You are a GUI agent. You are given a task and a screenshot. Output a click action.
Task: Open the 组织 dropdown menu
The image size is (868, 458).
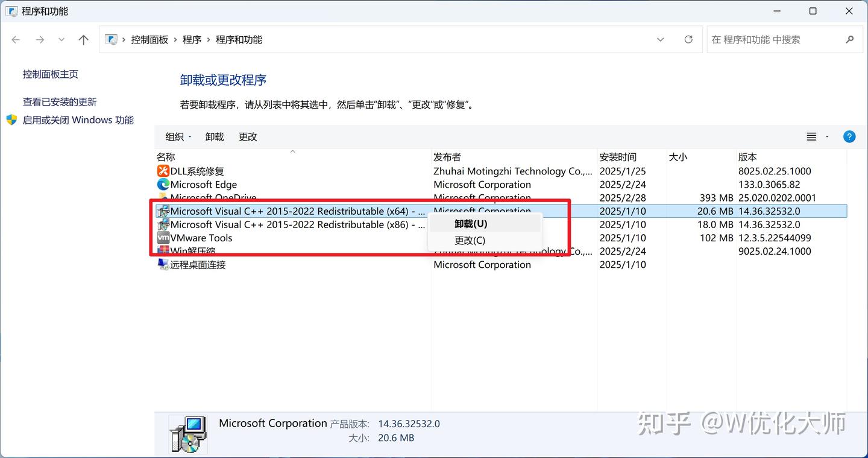point(178,137)
